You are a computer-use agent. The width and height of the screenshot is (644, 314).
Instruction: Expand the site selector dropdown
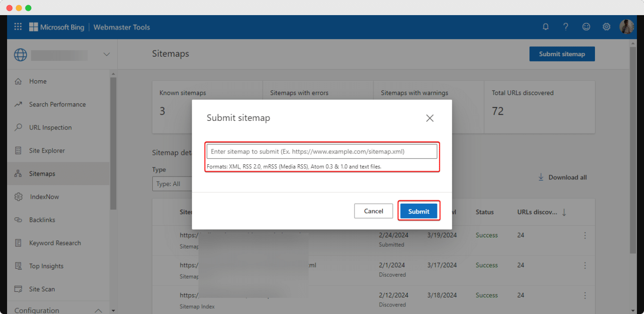(107, 54)
